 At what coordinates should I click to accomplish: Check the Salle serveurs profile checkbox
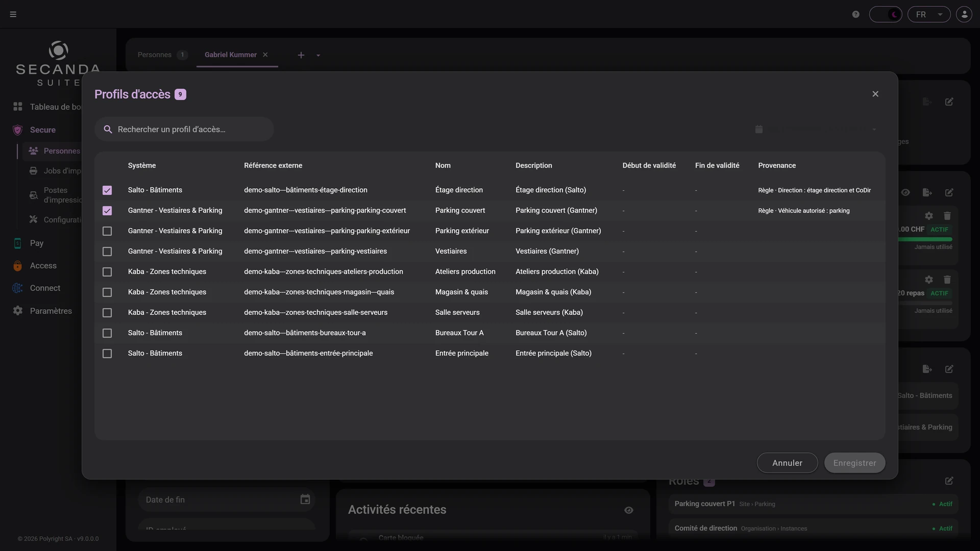[x=107, y=313]
